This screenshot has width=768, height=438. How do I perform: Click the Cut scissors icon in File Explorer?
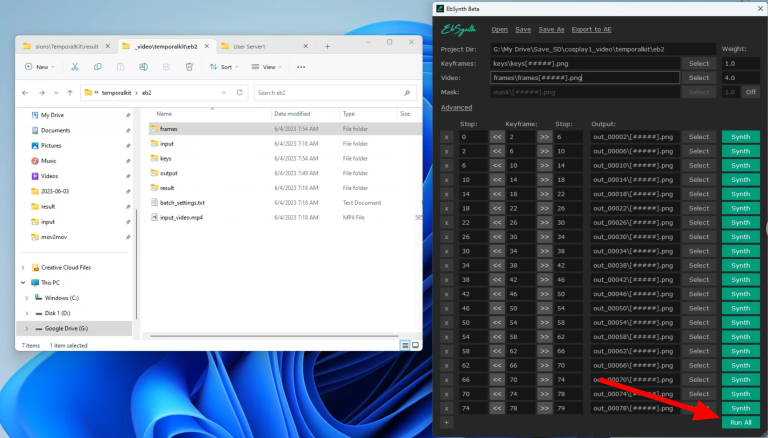[75, 67]
